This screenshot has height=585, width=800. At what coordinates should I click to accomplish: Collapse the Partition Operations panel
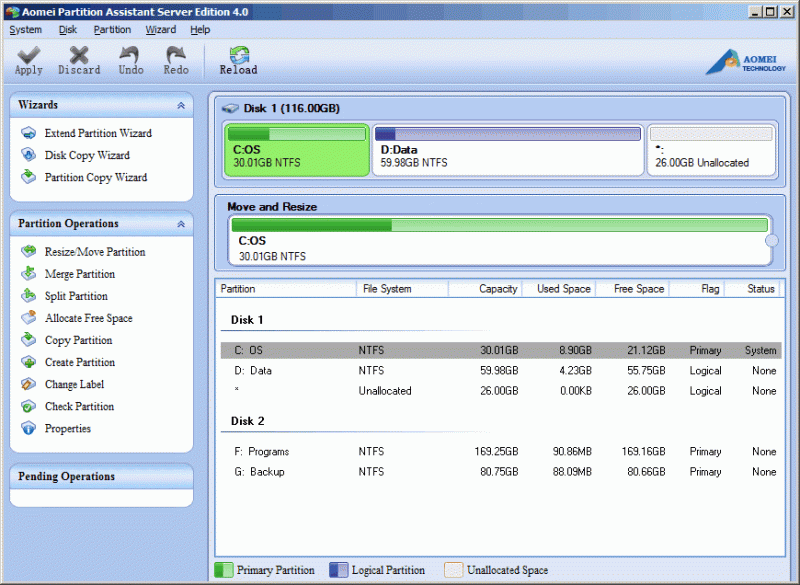click(181, 223)
